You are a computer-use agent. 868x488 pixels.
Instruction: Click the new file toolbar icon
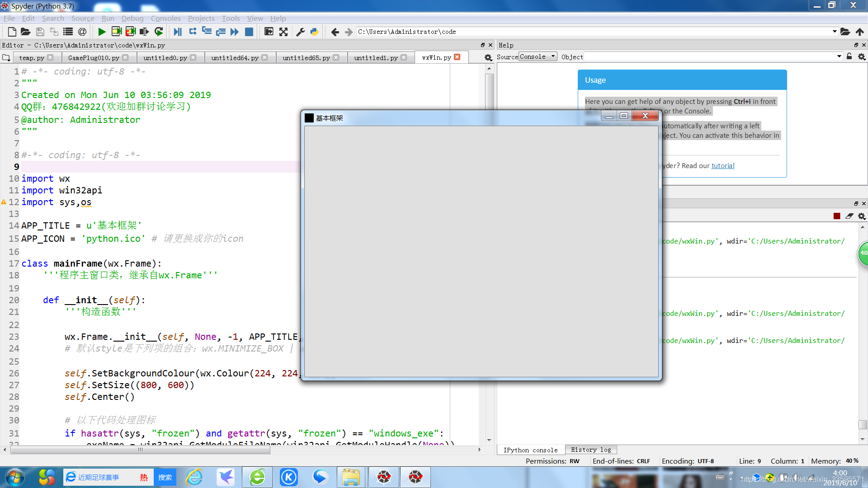(12, 32)
